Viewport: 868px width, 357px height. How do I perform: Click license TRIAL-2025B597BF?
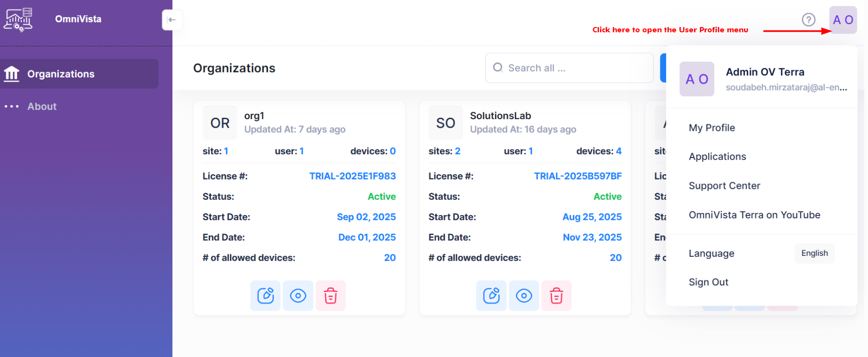pyautogui.click(x=578, y=176)
